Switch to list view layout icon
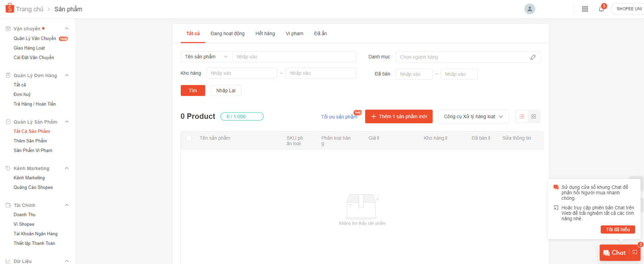644x264 pixels. point(522,116)
